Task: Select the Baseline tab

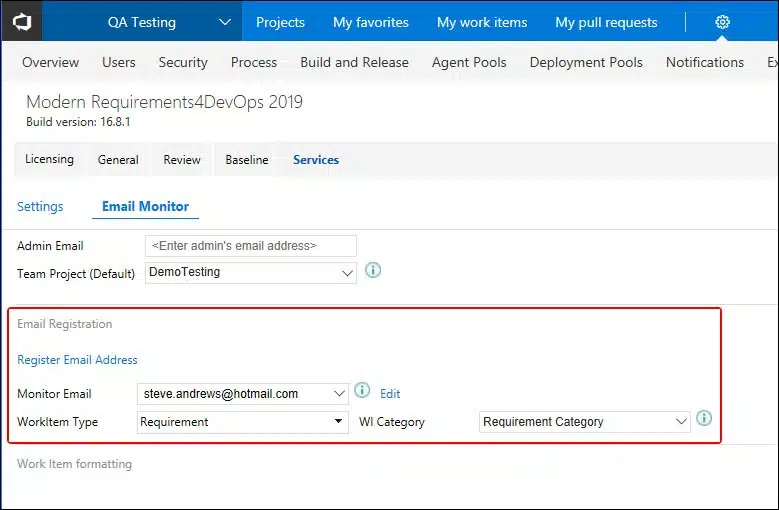Action: (x=246, y=160)
